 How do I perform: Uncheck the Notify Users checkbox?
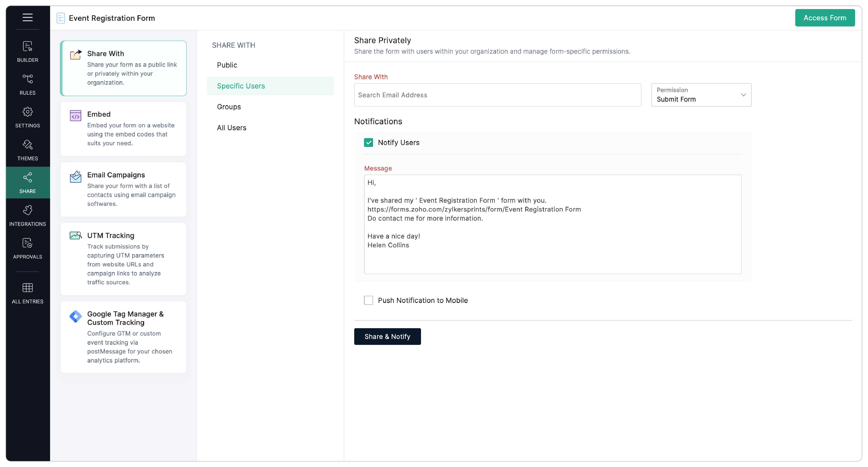pos(368,143)
